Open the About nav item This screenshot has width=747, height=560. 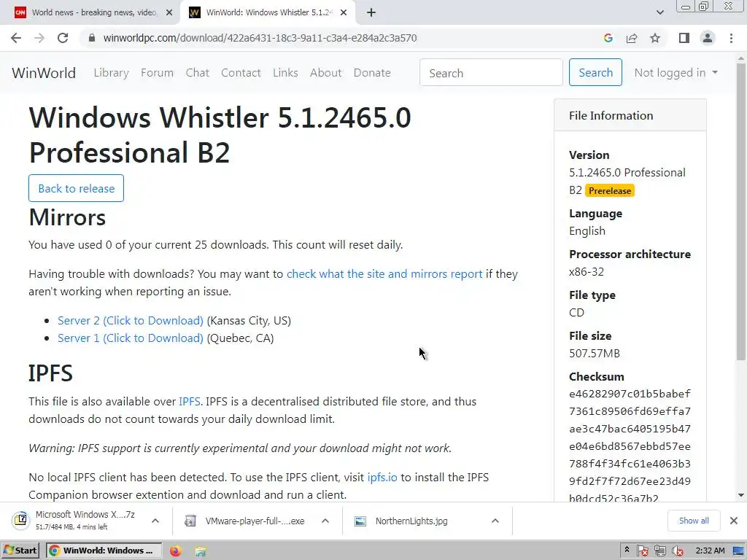click(x=326, y=73)
